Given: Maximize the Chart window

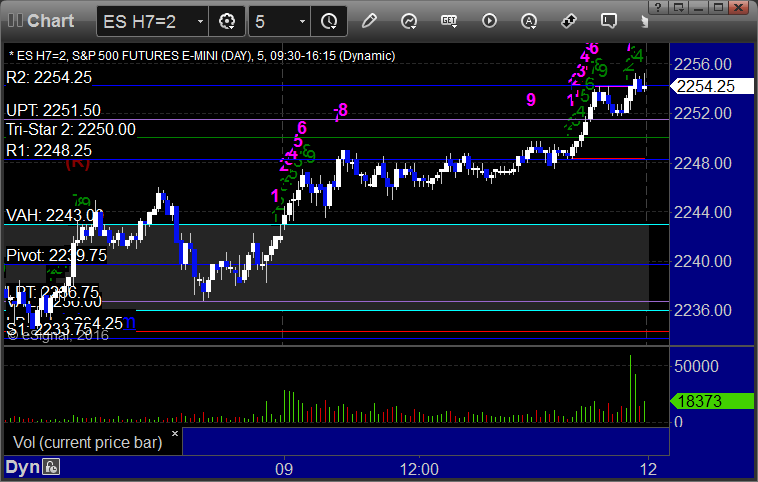Looking at the screenshot, I should (x=718, y=7).
